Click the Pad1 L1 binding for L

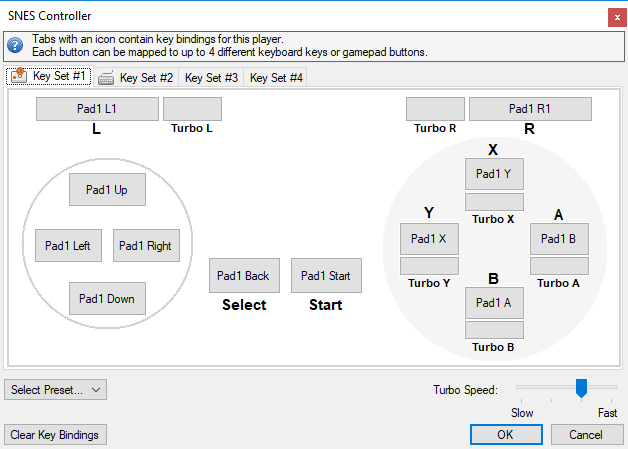[x=97, y=109]
